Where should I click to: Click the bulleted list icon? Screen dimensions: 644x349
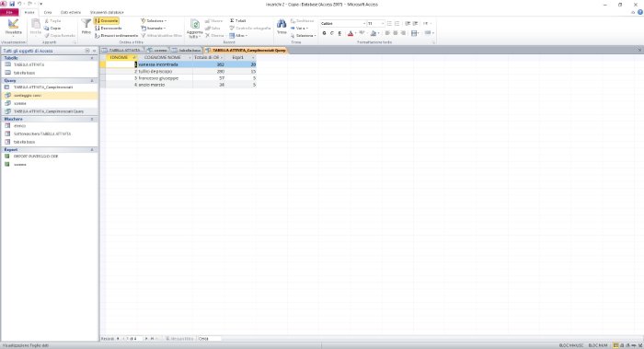point(389,23)
